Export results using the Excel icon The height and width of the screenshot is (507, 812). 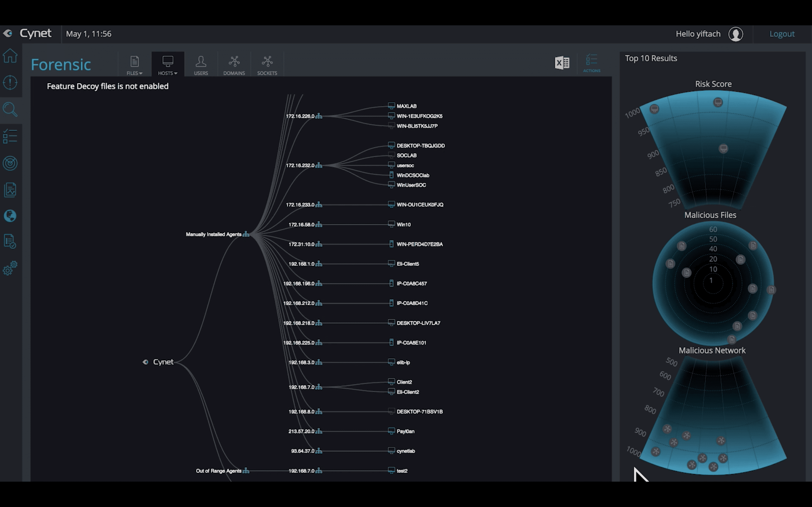pyautogui.click(x=562, y=63)
